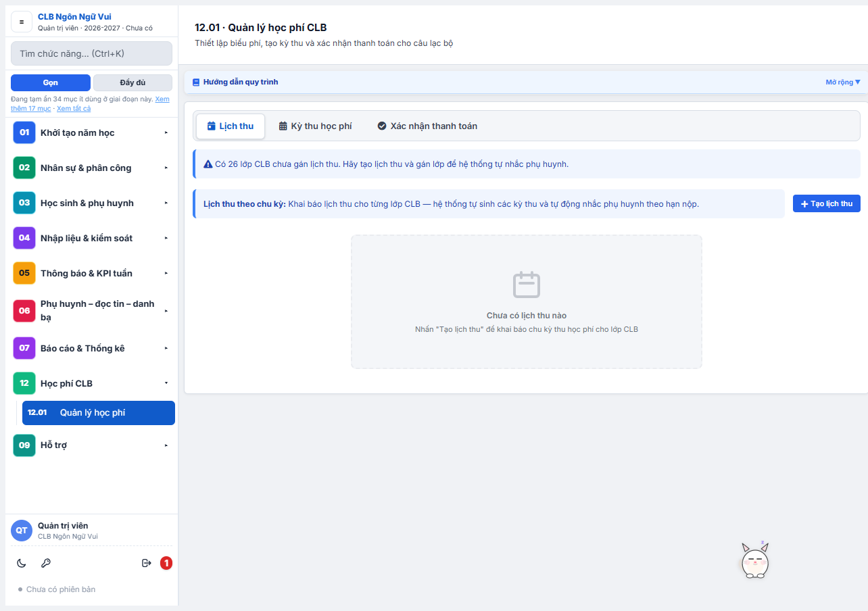Image resolution: width=868 pixels, height=611 pixels.
Task: Click the 03 badge for Học sinh & phụ huynh
Action: coord(24,203)
